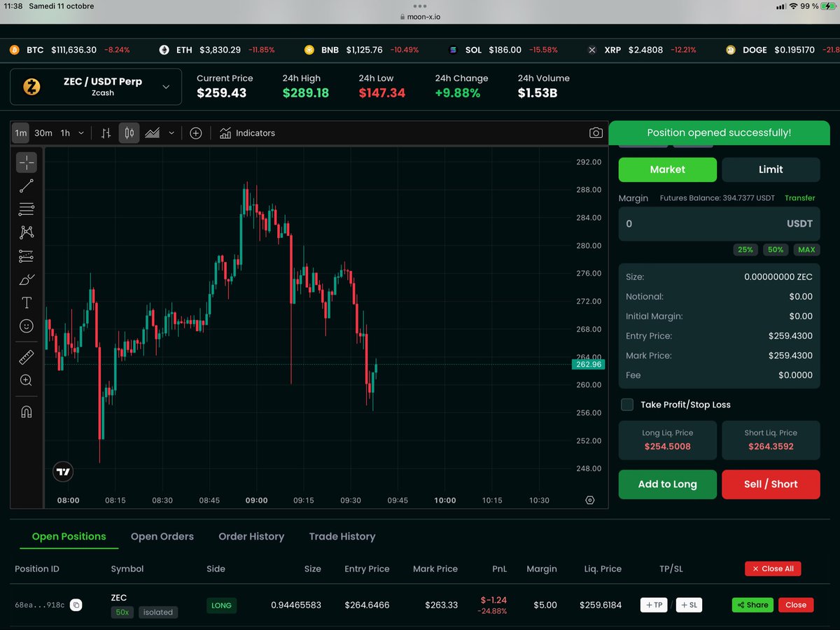Viewport: 840px width, 630px height.
Task: Click the BTC ticker in price strip
Action: coord(69,50)
